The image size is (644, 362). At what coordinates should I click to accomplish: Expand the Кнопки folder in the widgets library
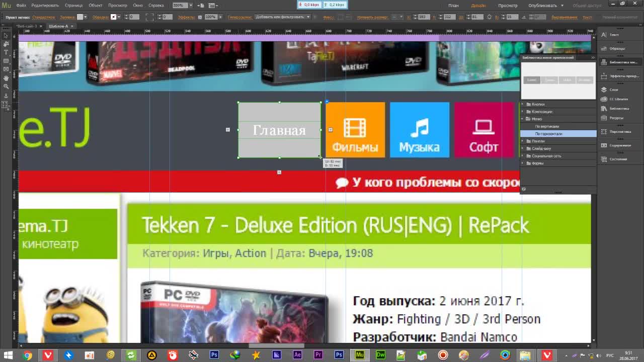point(522,104)
